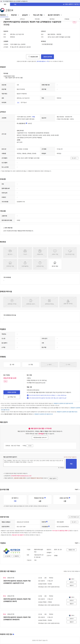Open the 채용정보 menu
Screen dimensions: 80x644
[x=4, y=15]
